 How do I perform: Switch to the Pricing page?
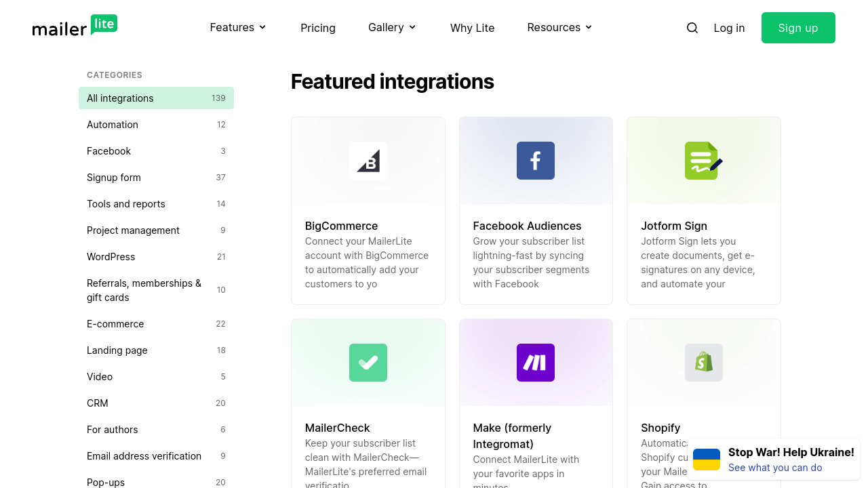coord(317,28)
